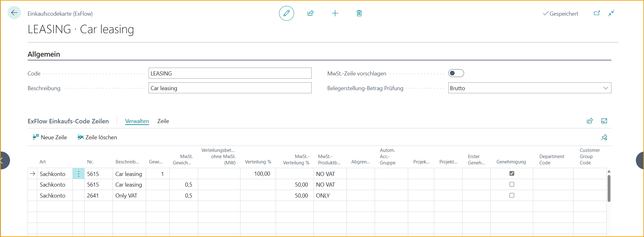The width and height of the screenshot is (644, 237).
Task: Click the Gespeichert status indicator
Action: pyautogui.click(x=561, y=13)
